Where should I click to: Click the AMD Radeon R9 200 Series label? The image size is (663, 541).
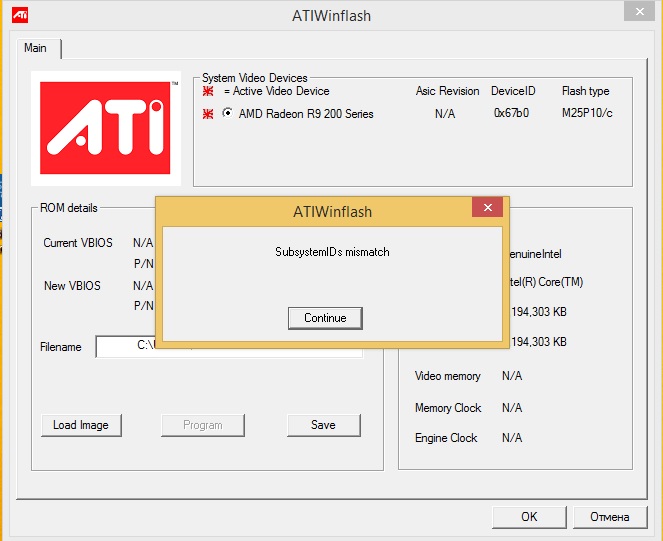coord(306,114)
